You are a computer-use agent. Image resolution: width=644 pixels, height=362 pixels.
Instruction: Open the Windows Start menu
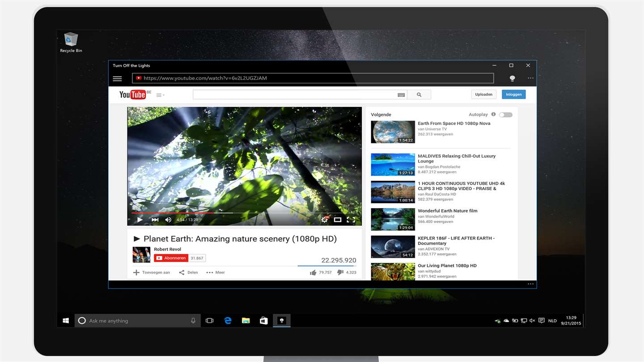66,320
